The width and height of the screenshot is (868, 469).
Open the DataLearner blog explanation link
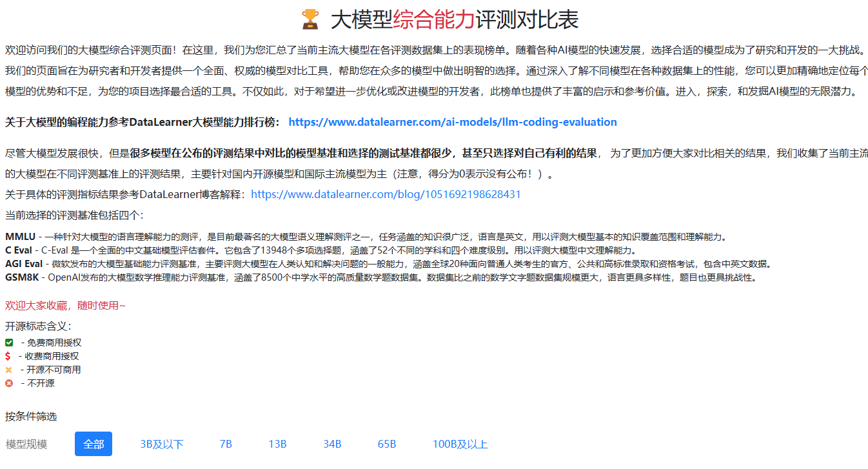click(386, 194)
